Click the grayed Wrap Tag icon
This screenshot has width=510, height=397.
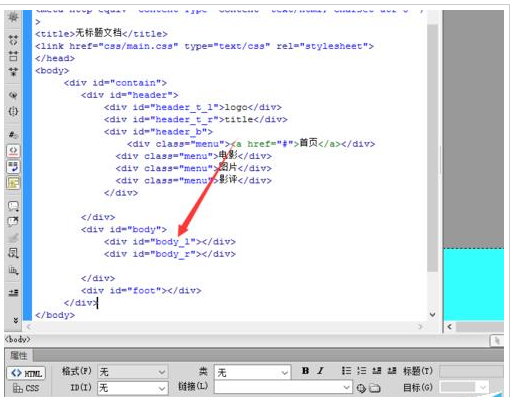[13, 238]
